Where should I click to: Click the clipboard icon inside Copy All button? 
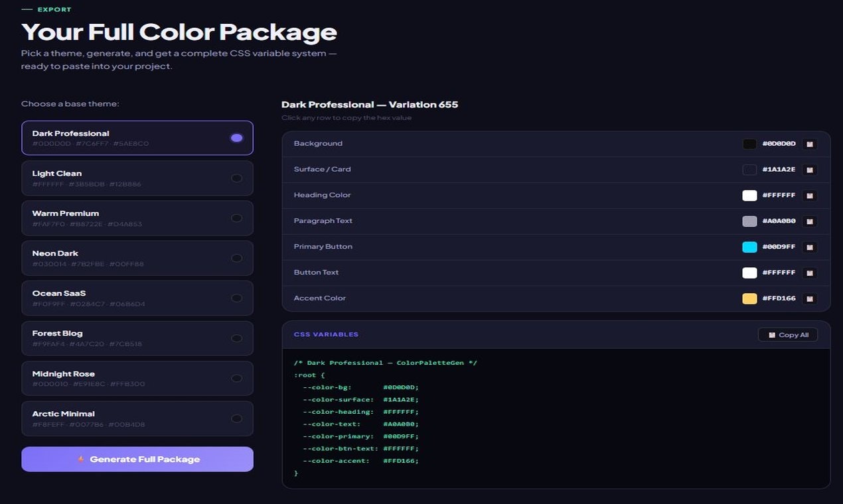point(772,334)
